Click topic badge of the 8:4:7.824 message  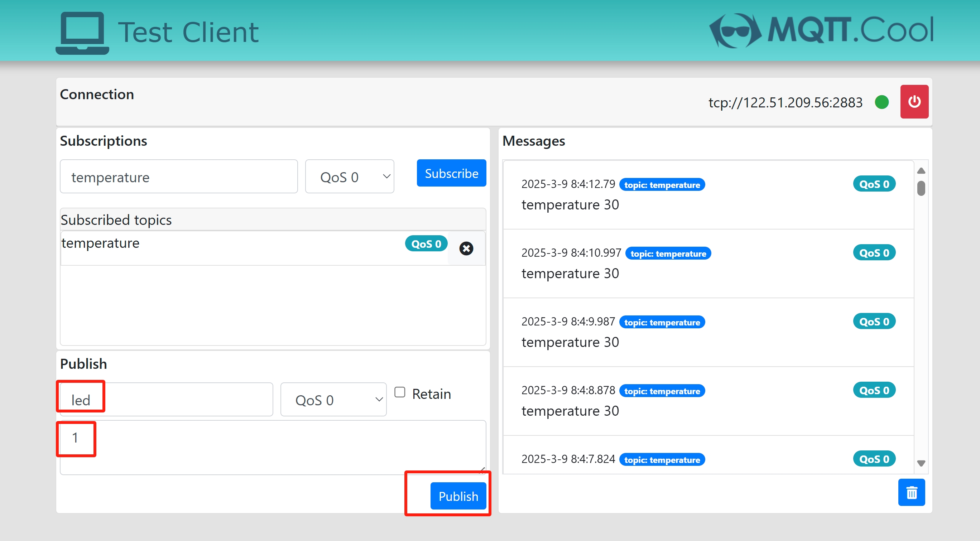662,460
